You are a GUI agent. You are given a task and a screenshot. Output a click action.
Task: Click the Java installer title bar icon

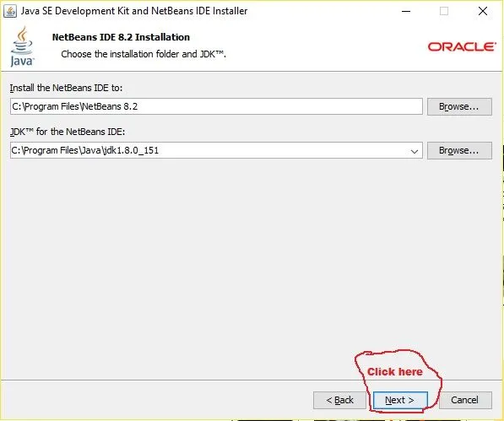point(10,12)
